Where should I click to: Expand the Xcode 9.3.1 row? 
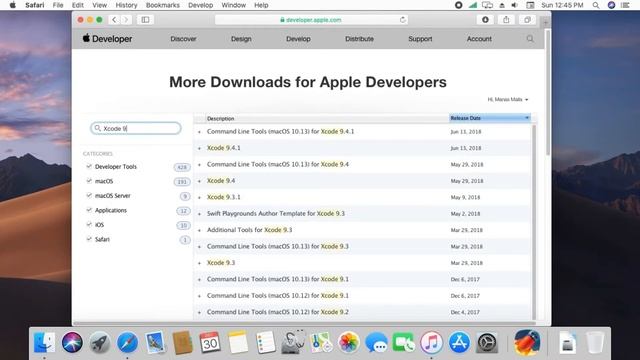click(200, 197)
